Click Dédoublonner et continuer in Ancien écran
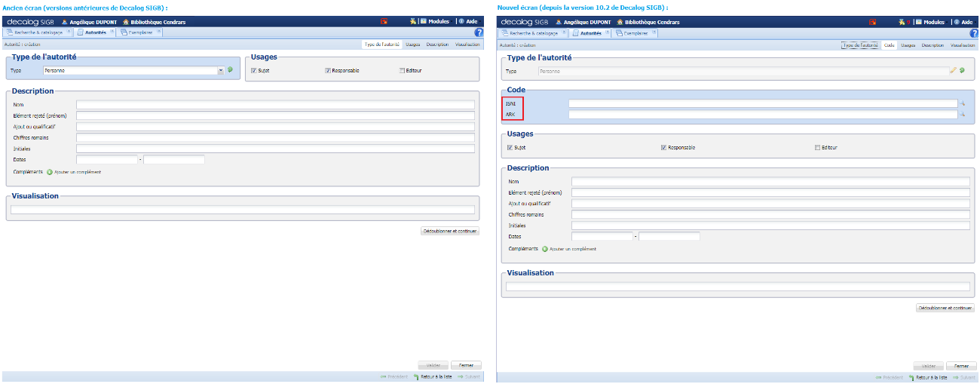The image size is (980, 384). pos(449,231)
